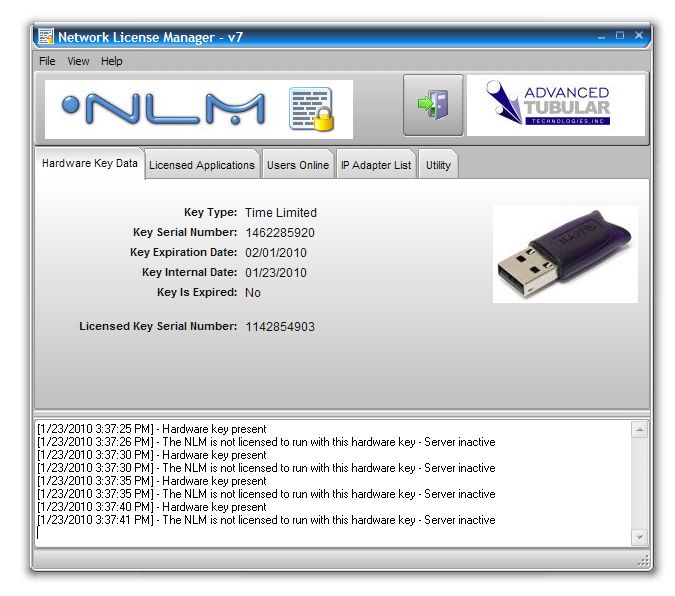This screenshot has width=675, height=596.
Task: Click the purple USB hardware key image
Action: click(x=565, y=254)
